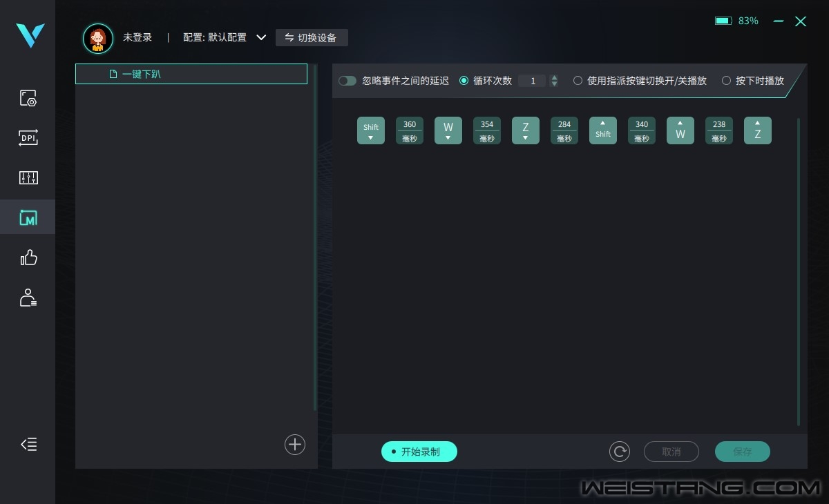This screenshot has width=829, height=504.
Task: Select the macro manager sidebar icon
Action: pos(28,218)
